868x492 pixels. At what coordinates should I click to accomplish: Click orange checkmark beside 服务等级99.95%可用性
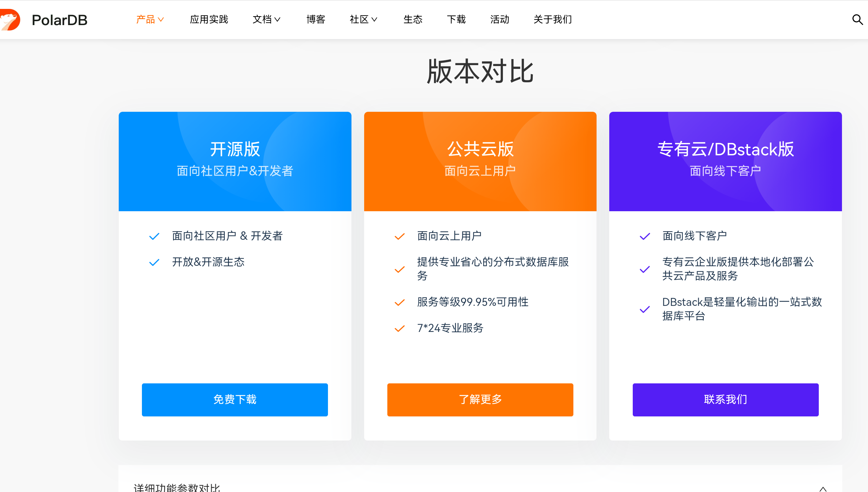(399, 302)
